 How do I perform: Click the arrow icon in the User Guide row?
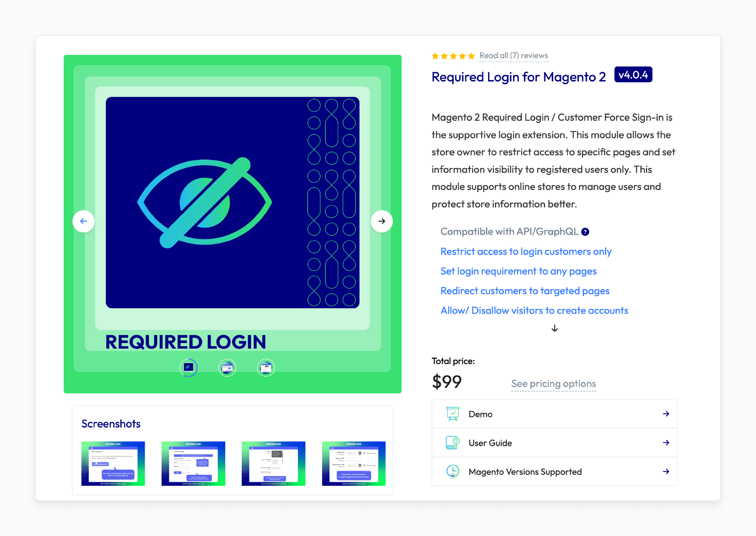tap(666, 443)
